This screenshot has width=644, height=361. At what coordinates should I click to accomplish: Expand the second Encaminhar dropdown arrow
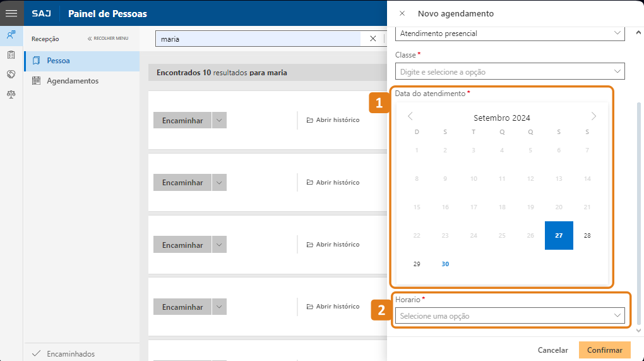pos(219,183)
